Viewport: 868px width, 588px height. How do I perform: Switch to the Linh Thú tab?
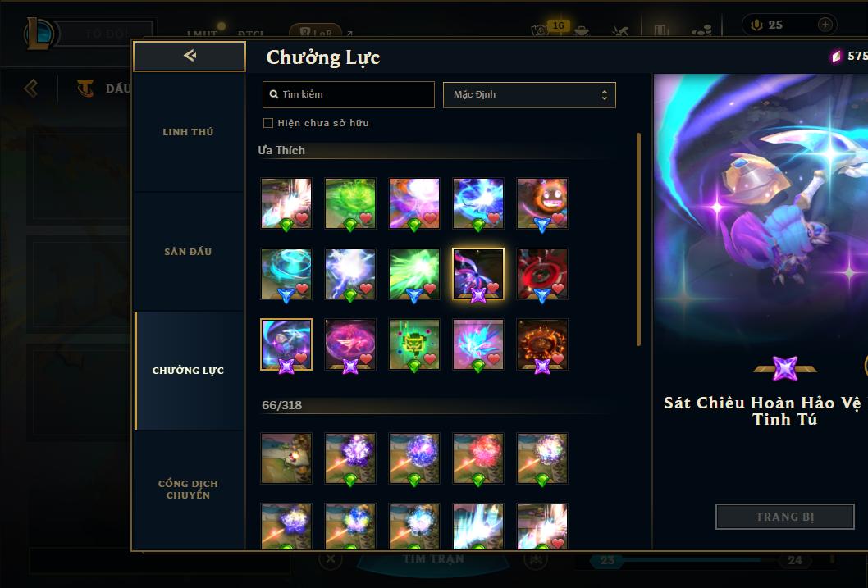coord(188,132)
